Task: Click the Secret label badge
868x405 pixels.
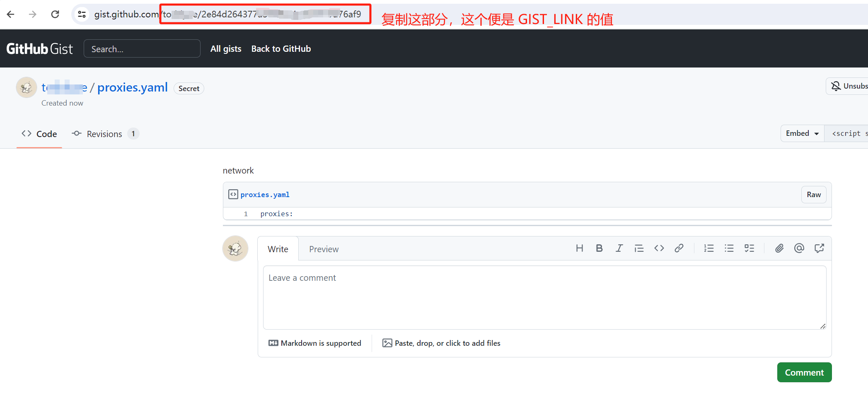Action: pyautogui.click(x=189, y=88)
